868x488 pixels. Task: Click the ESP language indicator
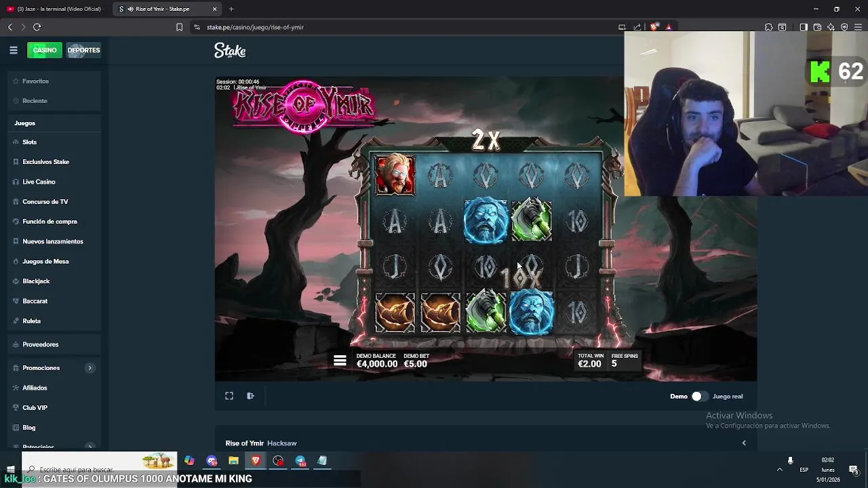804,470
